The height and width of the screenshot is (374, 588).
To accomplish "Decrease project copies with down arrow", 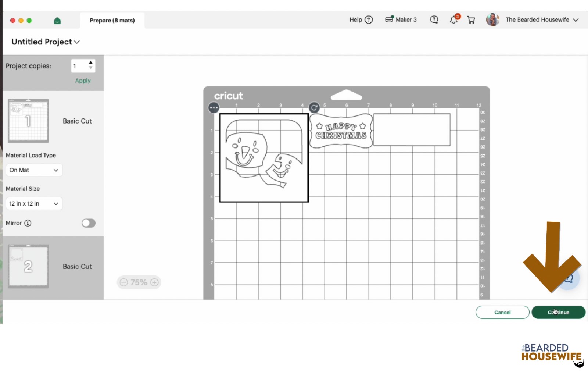I will tap(91, 68).
